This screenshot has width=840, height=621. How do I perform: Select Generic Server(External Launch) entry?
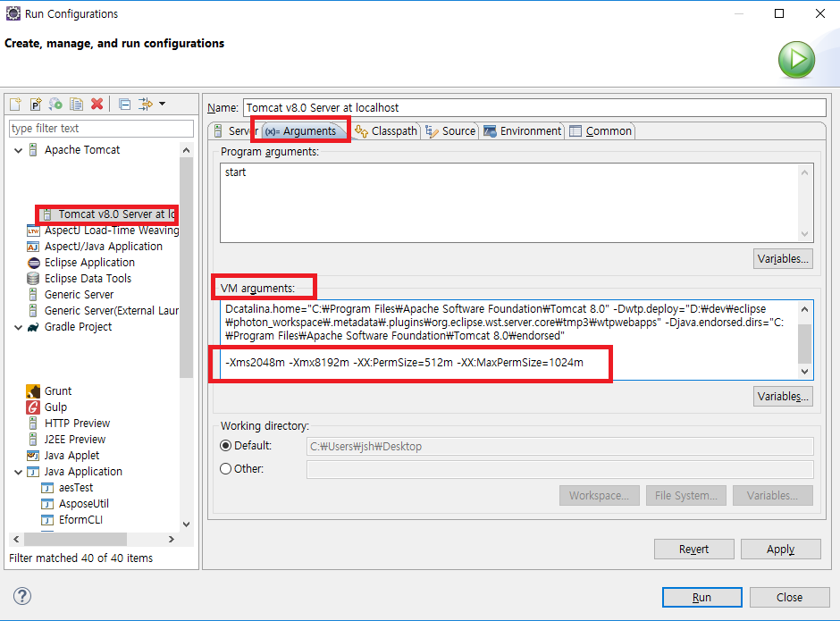[103, 311]
